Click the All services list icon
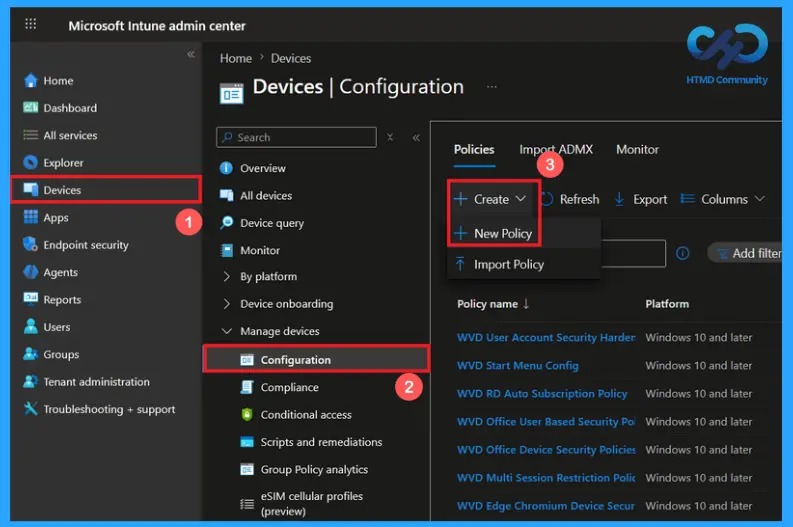Image resolution: width=793 pixels, height=527 pixels. (x=31, y=135)
